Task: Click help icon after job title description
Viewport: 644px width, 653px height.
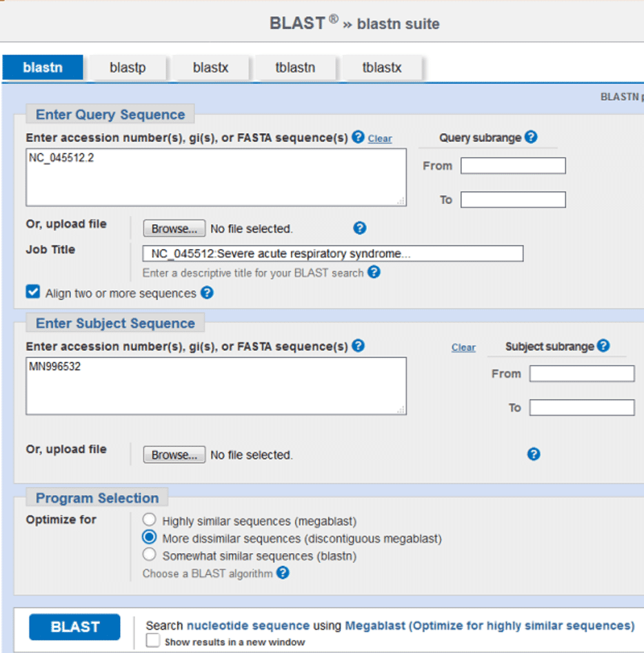Action: [374, 272]
